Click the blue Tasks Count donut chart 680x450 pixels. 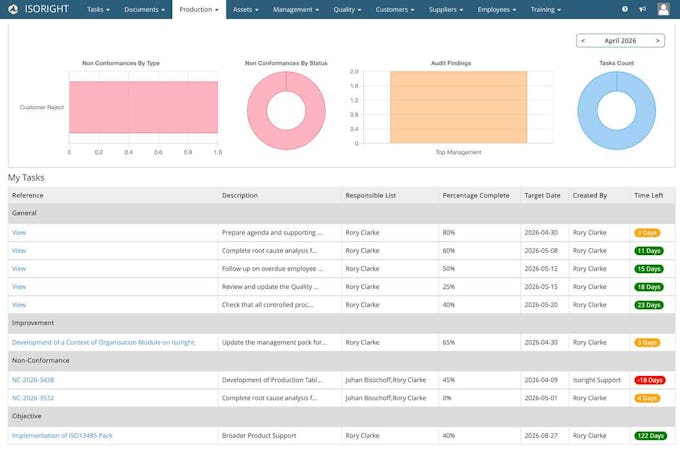click(x=616, y=111)
